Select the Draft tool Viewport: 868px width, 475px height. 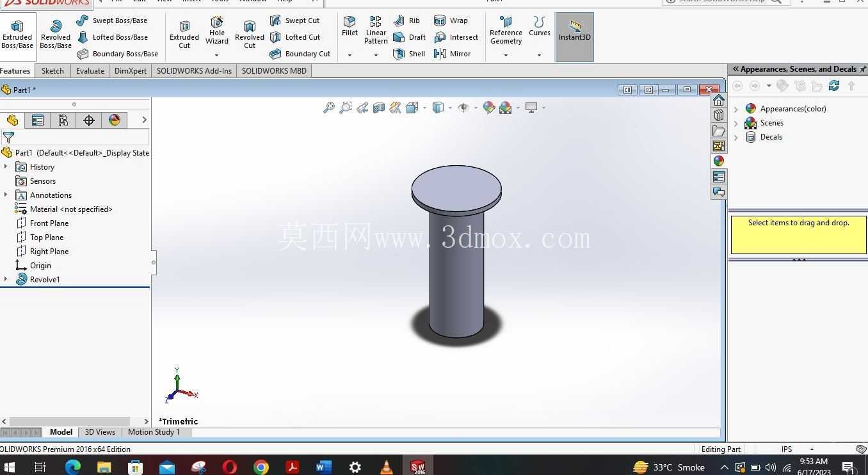pos(409,37)
